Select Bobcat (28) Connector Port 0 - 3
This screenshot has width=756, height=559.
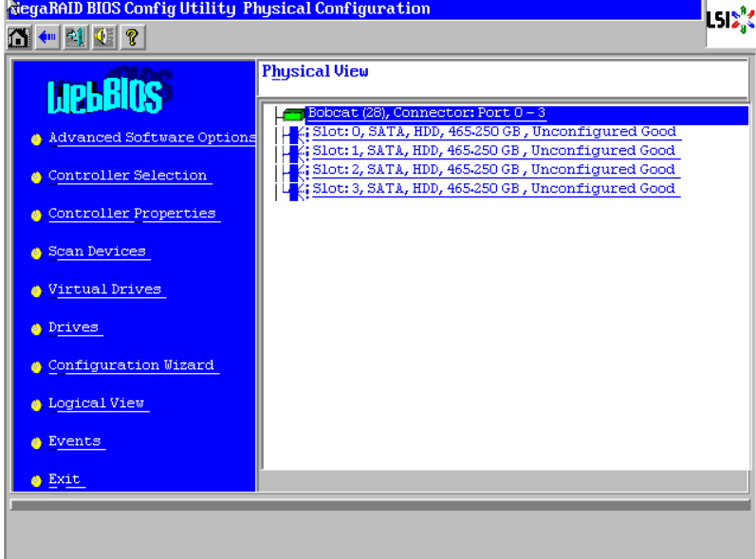(427, 113)
